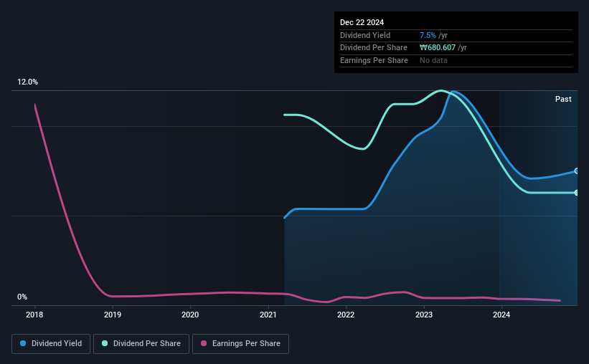This screenshot has width=589, height=364.
Task: Toggle the Dividend Per Share legend series
Action: tap(141, 344)
